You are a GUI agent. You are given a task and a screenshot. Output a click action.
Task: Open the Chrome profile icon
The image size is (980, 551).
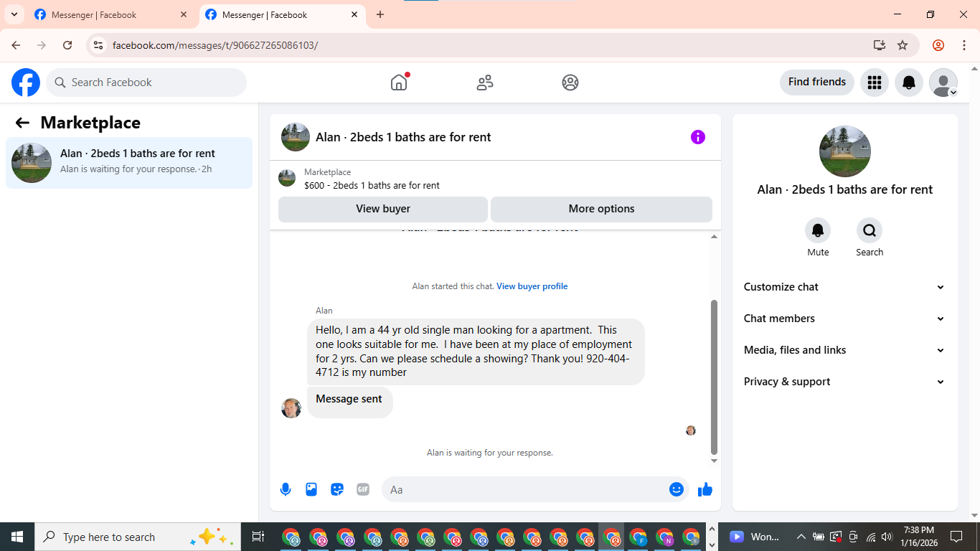pos(938,45)
